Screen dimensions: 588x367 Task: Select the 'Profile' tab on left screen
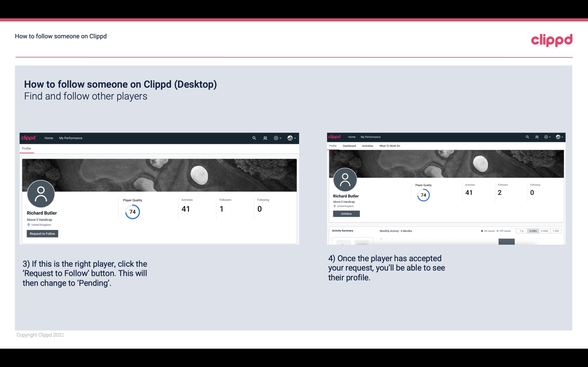tap(26, 148)
